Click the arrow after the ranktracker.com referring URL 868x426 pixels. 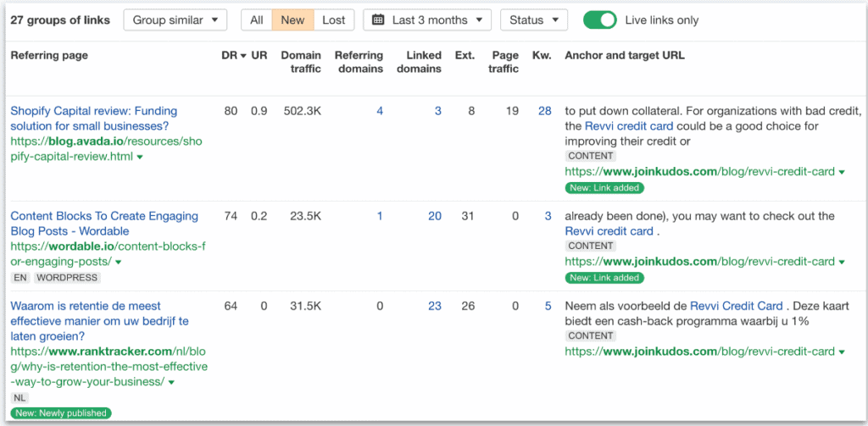tap(171, 382)
